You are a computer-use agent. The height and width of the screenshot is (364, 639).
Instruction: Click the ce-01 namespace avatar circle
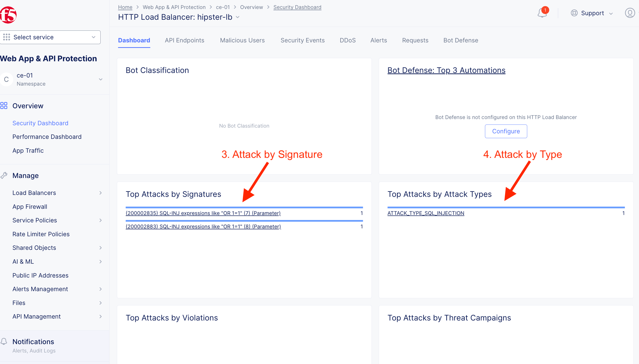pyautogui.click(x=7, y=79)
